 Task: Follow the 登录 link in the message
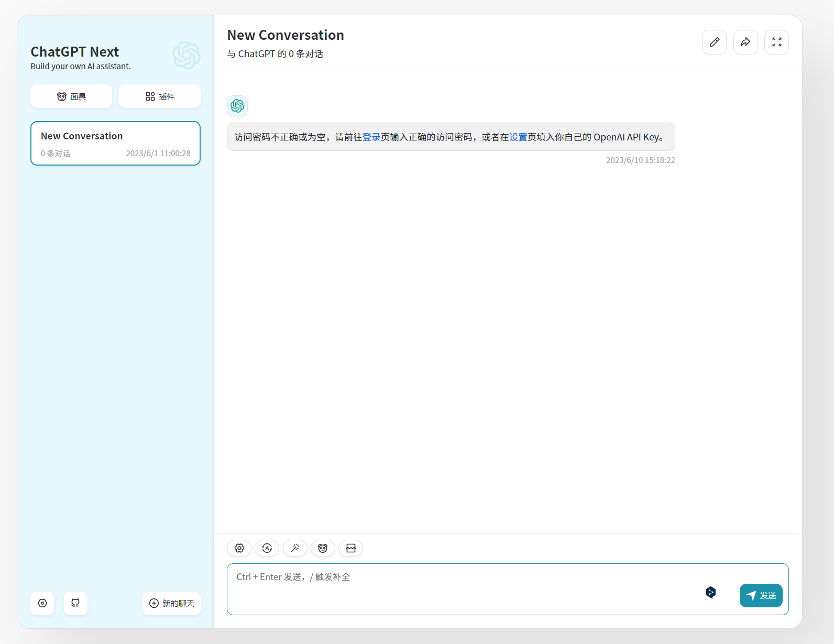pos(371,137)
